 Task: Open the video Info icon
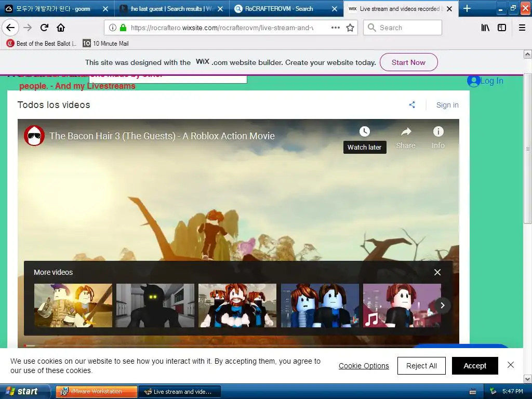pos(438,131)
